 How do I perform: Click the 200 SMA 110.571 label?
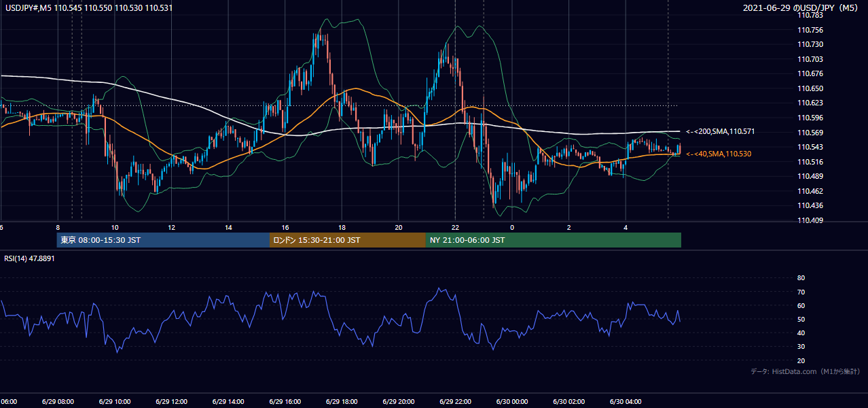[x=721, y=131]
